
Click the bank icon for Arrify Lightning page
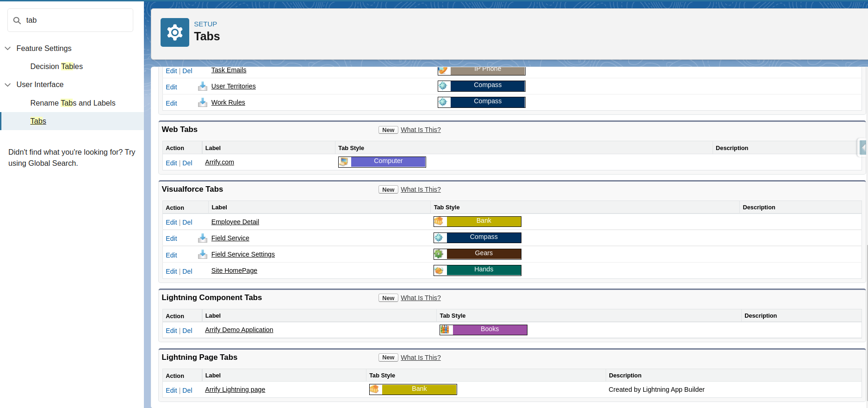(x=375, y=389)
